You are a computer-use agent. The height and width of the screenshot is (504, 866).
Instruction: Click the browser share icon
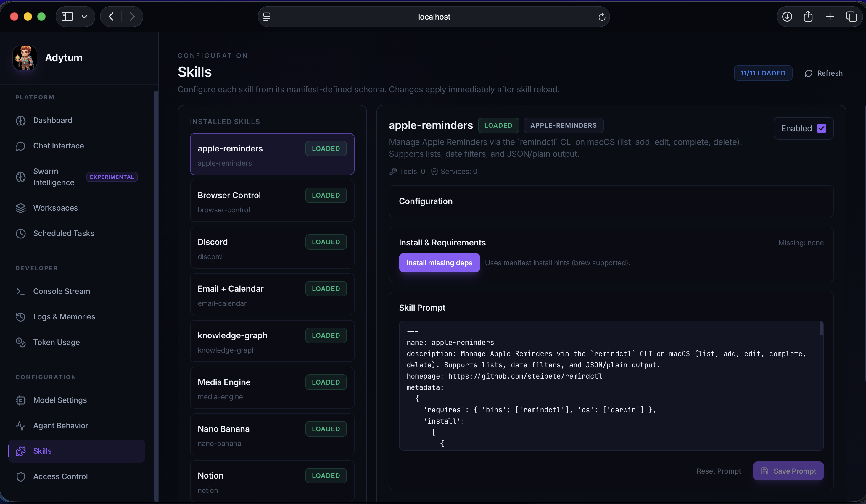[808, 17]
